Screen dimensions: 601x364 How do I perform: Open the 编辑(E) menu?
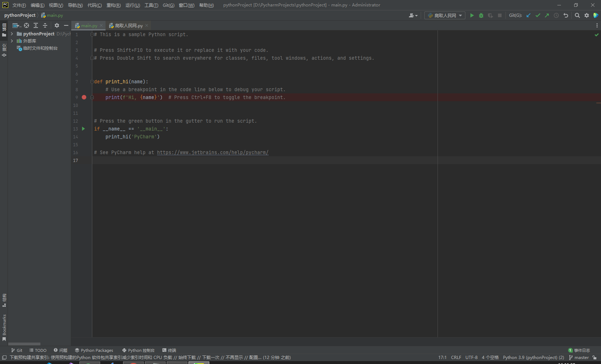[38, 5]
